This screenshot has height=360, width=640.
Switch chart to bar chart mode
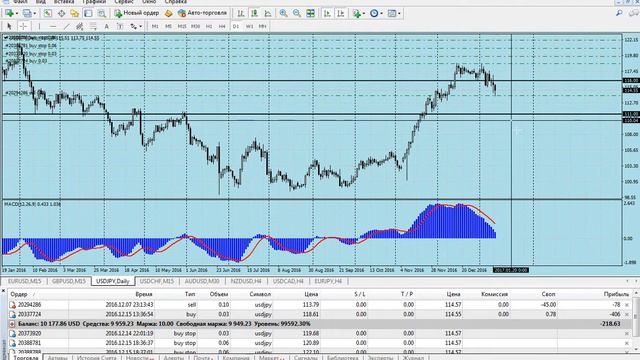(241, 13)
